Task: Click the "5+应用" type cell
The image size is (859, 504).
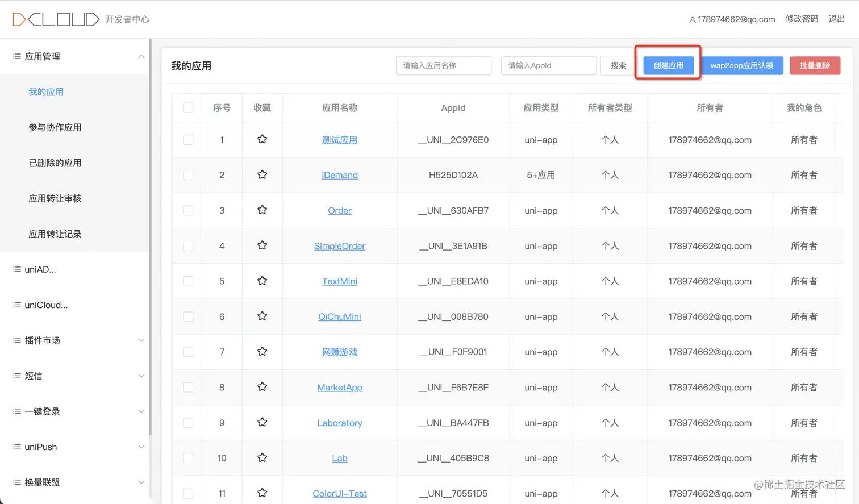Action: (541, 175)
